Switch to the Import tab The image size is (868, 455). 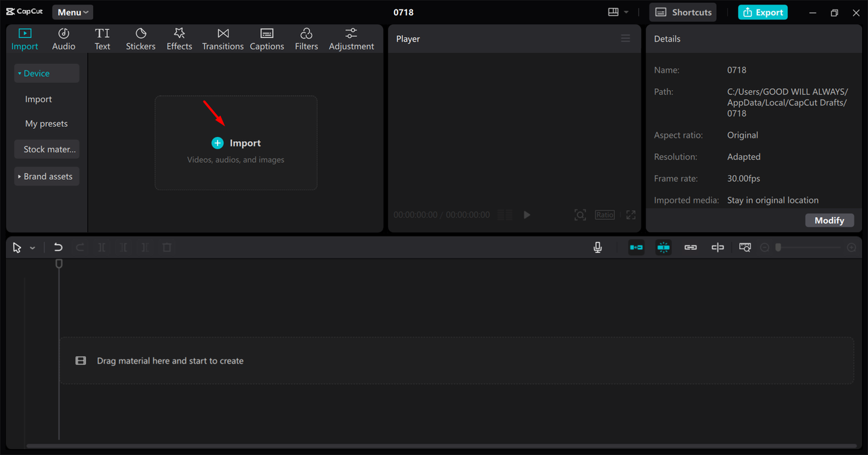pyautogui.click(x=25, y=39)
